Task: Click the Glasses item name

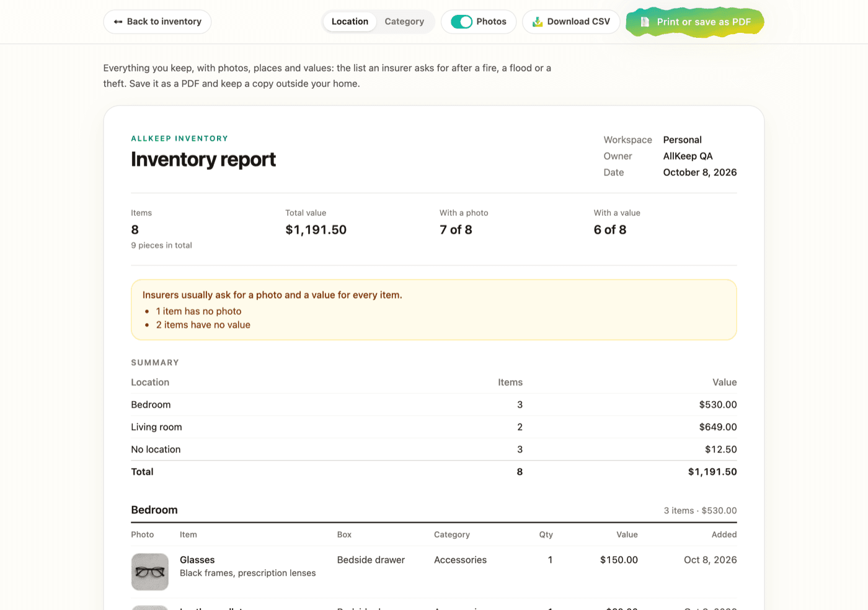Action: tap(197, 560)
